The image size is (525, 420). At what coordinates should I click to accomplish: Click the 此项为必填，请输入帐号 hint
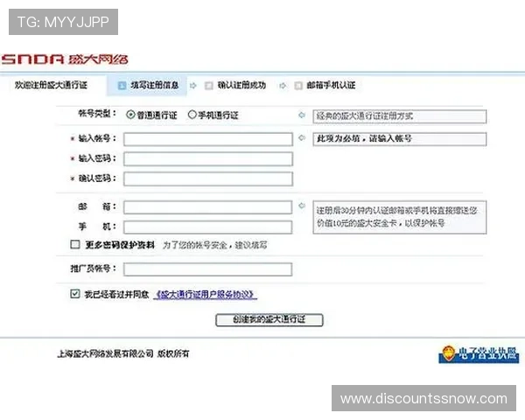tap(364, 138)
